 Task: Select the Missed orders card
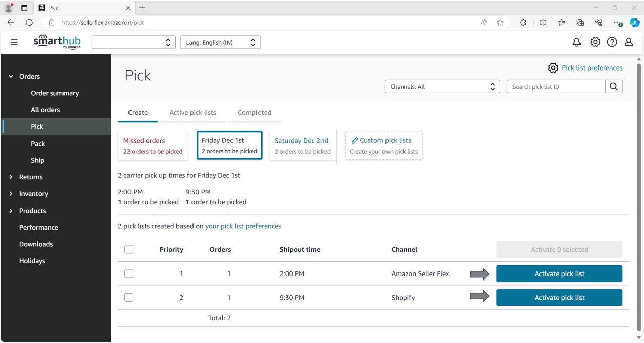153,146
